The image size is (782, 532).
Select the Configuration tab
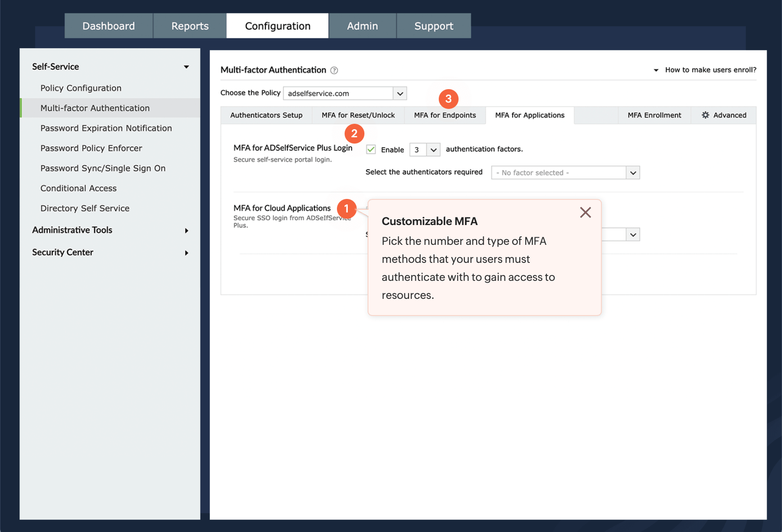pyautogui.click(x=277, y=26)
